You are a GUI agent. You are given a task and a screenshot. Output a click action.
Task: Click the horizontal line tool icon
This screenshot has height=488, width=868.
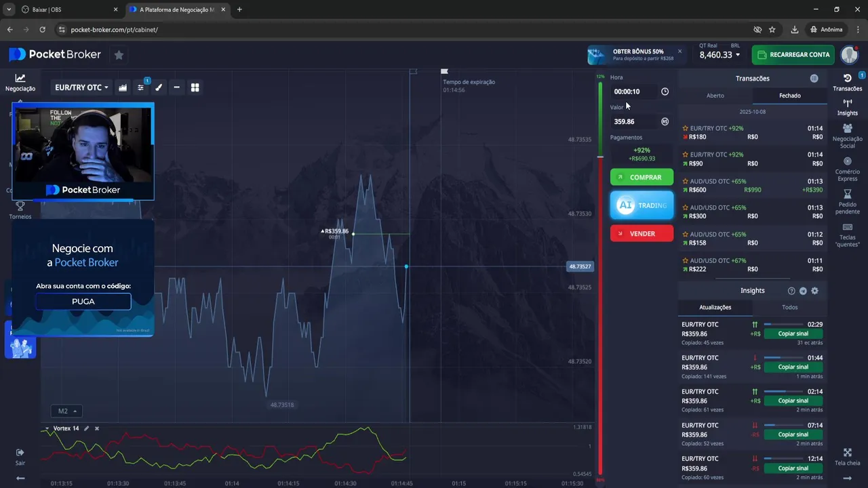coord(176,87)
